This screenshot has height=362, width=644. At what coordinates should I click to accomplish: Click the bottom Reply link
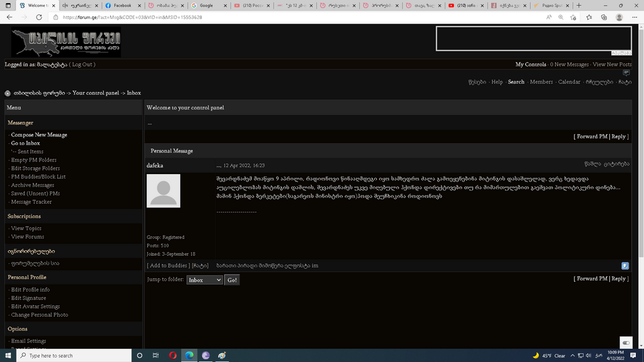(619, 278)
